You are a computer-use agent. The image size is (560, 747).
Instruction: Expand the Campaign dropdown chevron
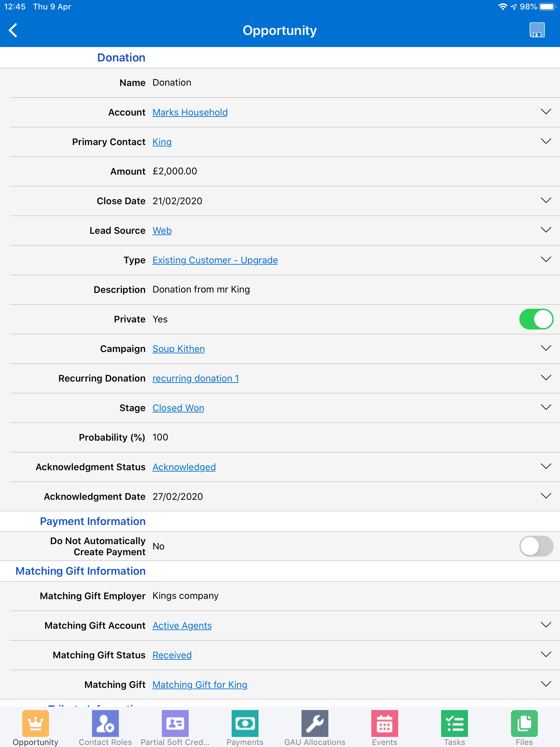click(546, 348)
